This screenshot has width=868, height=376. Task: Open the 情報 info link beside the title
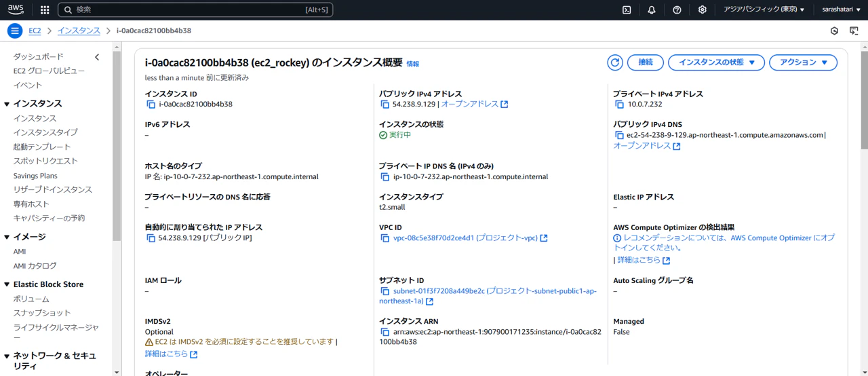click(413, 64)
